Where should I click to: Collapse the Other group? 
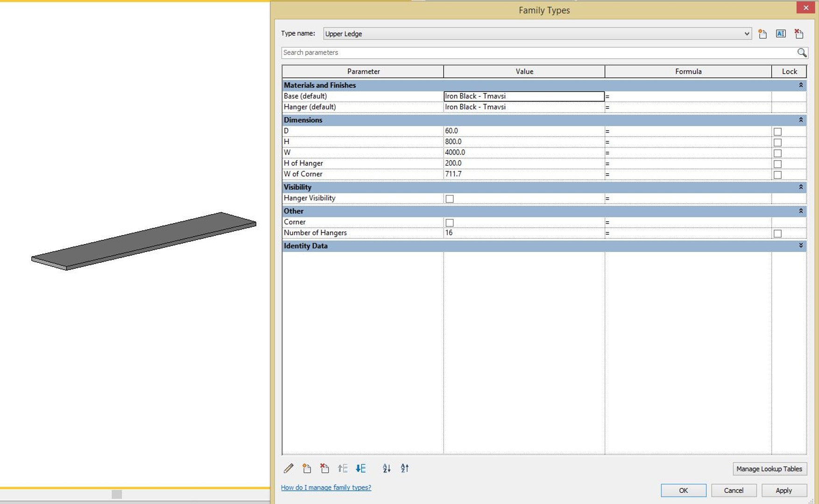[801, 211]
